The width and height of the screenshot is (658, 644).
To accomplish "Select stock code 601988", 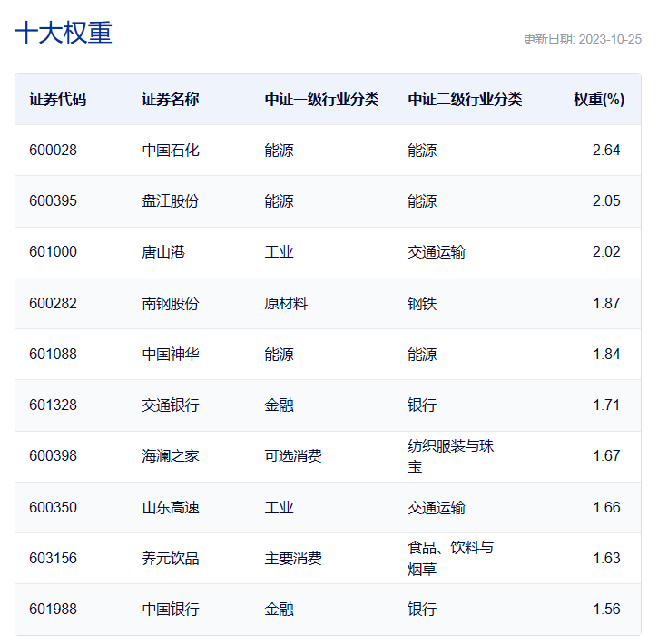I will (x=54, y=609).
